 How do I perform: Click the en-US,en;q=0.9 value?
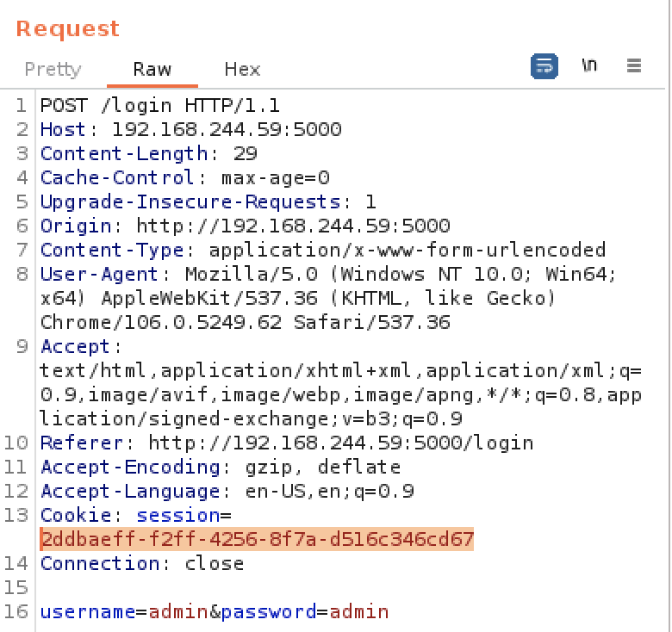coord(329,491)
